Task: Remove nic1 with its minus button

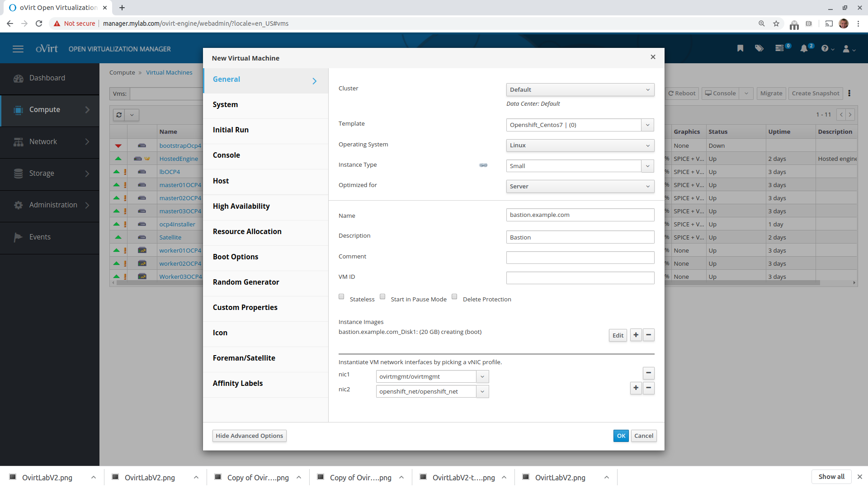Action: point(648,373)
